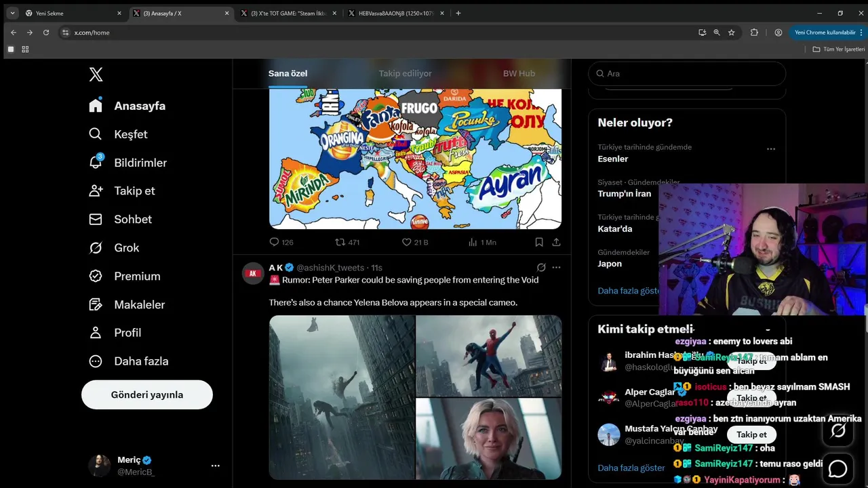The image size is (868, 488).
Task: Click Grok icon on A K post
Action: (x=541, y=268)
